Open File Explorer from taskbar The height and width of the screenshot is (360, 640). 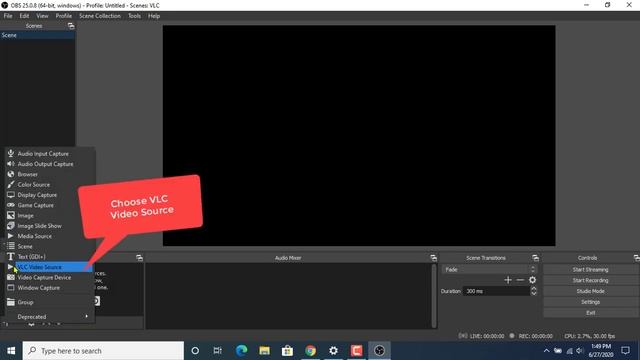(x=264, y=351)
